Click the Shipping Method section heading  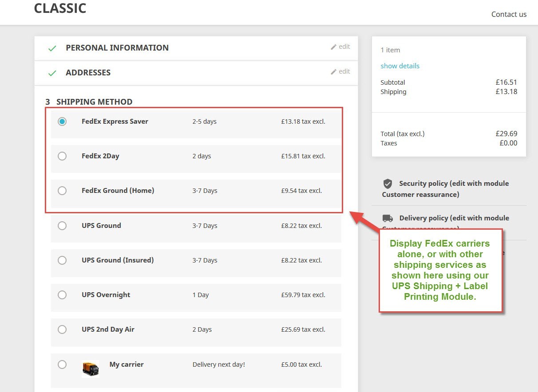tap(89, 102)
